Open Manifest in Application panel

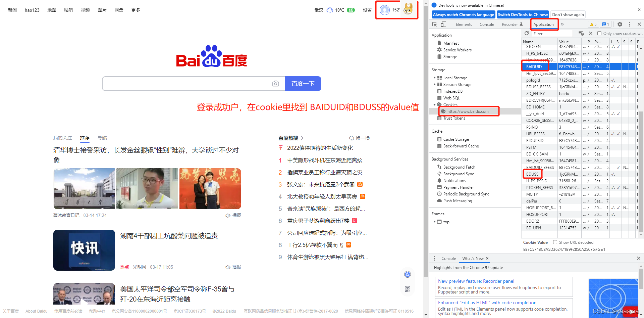[x=451, y=43]
